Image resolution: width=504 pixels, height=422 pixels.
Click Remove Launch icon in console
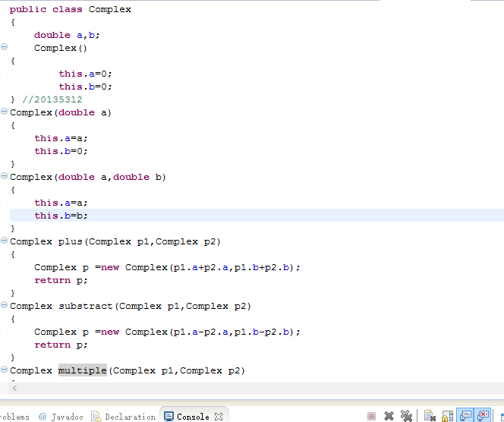389,416
